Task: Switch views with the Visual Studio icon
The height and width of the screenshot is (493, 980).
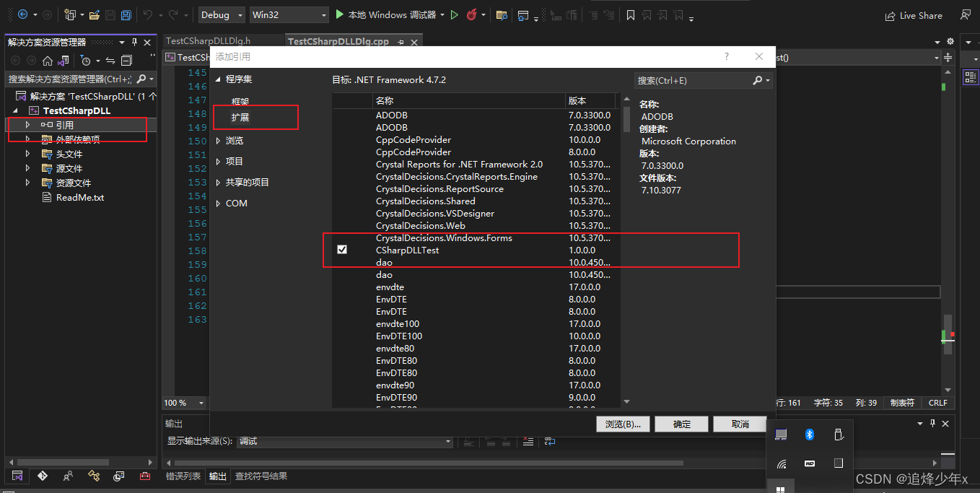Action: (x=64, y=61)
